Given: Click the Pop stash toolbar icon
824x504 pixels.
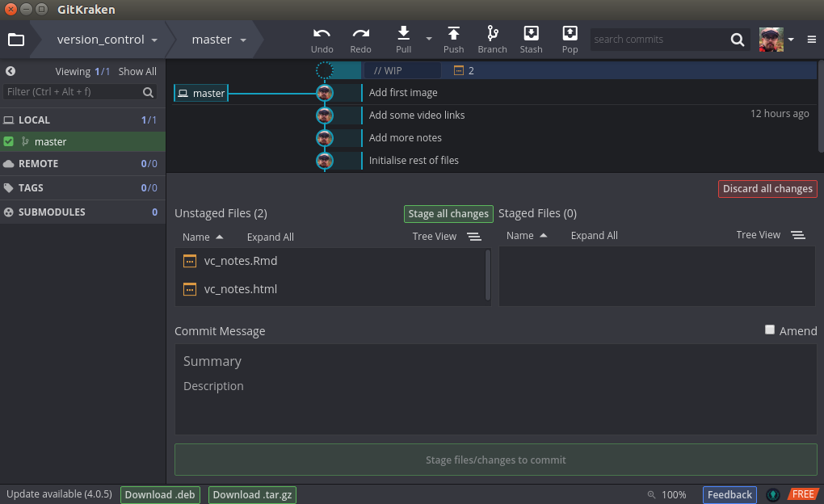Looking at the screenshot, I should pos(570,33).
